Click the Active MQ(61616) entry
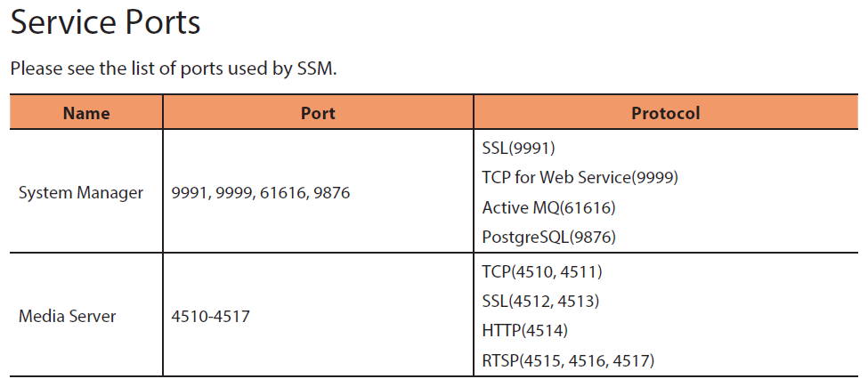The height and width of the screenshot is (387, 868). (x=548, y=208)
